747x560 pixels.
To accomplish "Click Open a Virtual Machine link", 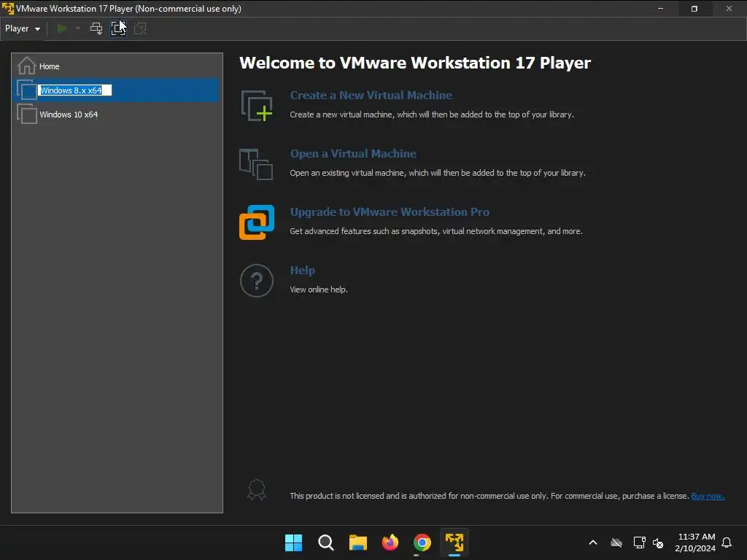I will tap(353, 153).
